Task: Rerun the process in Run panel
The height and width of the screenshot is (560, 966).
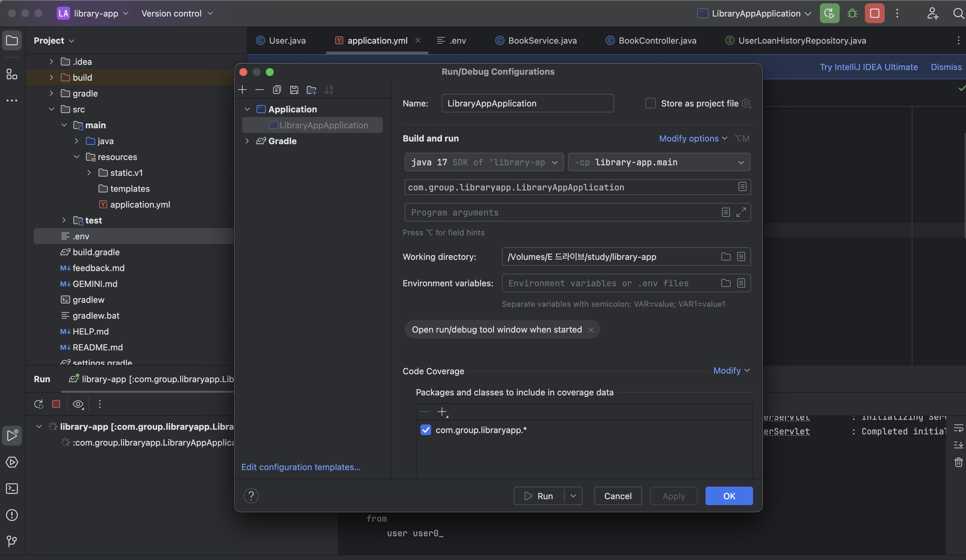Action: tap(39, 404)
